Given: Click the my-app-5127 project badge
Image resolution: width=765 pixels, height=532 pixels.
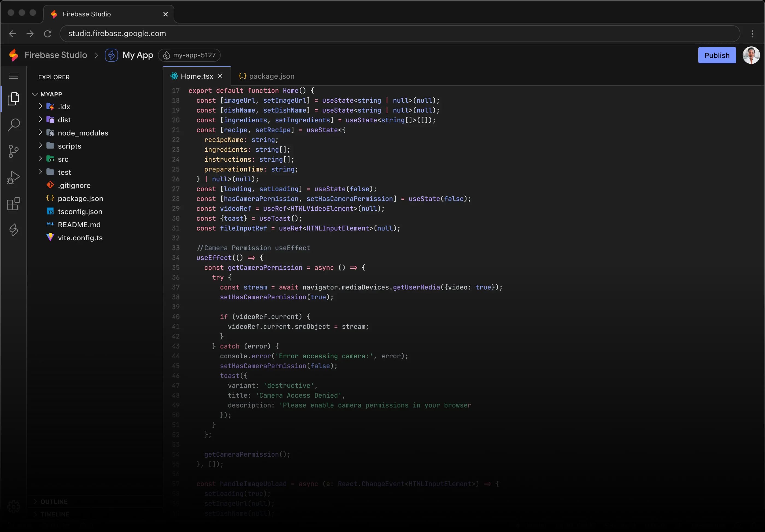Looking at the screenshot, I should click(x=189, y=55).
